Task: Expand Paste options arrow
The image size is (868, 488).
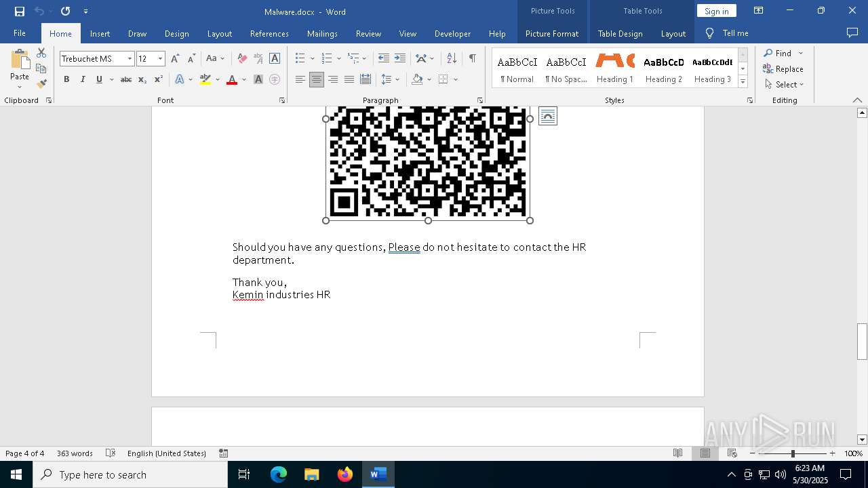Action: (x=20, y=86)
